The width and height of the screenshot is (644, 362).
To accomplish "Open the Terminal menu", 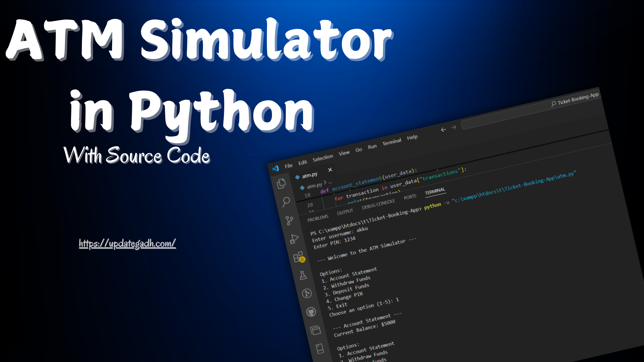I will pos(392,142).
